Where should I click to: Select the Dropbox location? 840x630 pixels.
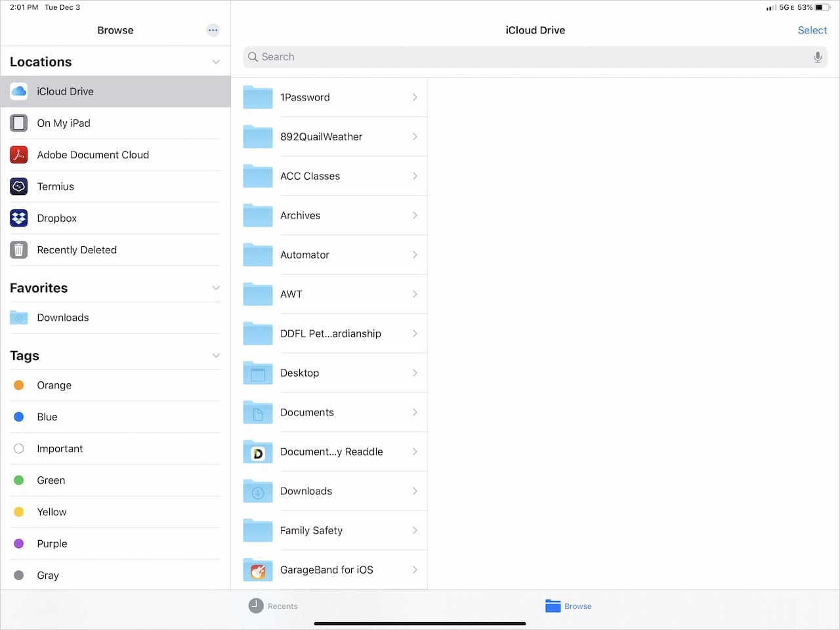click(57, 219)
